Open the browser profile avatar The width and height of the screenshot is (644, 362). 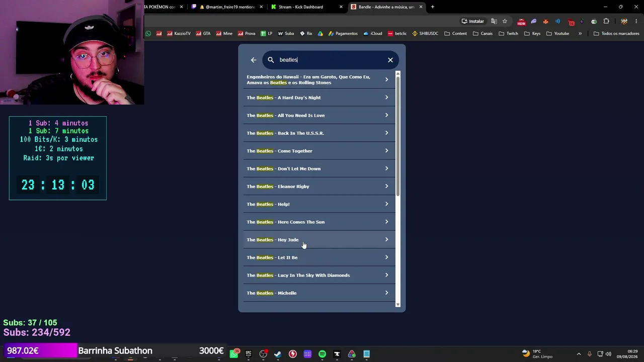tap(624, 21)
